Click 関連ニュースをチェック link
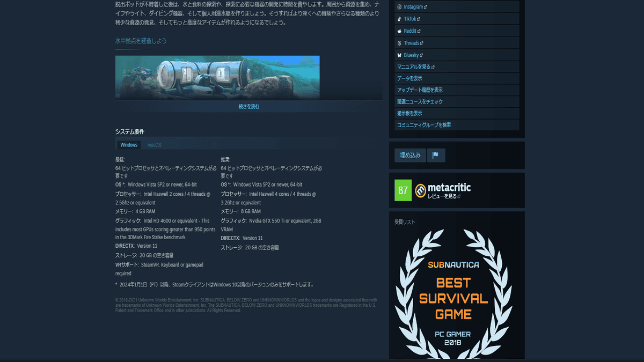The height and width of the screenshot is (362, 644). pos(457,101)
